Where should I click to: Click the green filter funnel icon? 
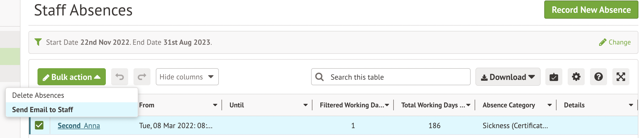tap(38, 42)
